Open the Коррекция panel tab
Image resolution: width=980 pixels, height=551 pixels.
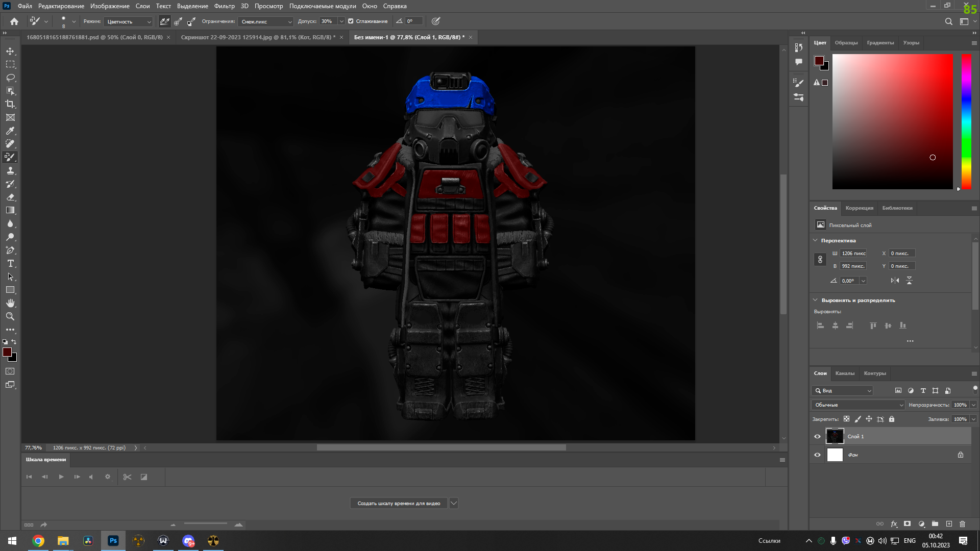(x=859, y=208)
